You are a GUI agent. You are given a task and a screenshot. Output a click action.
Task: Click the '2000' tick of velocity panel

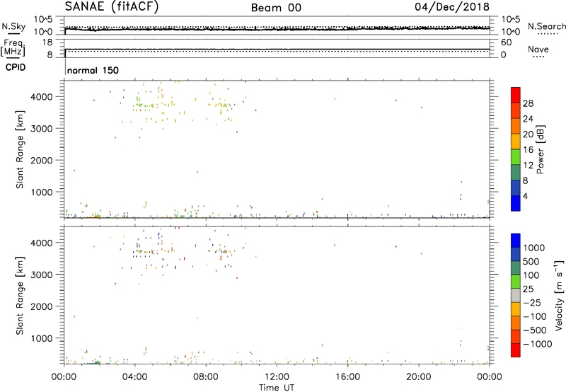click(x=41, y=306)
